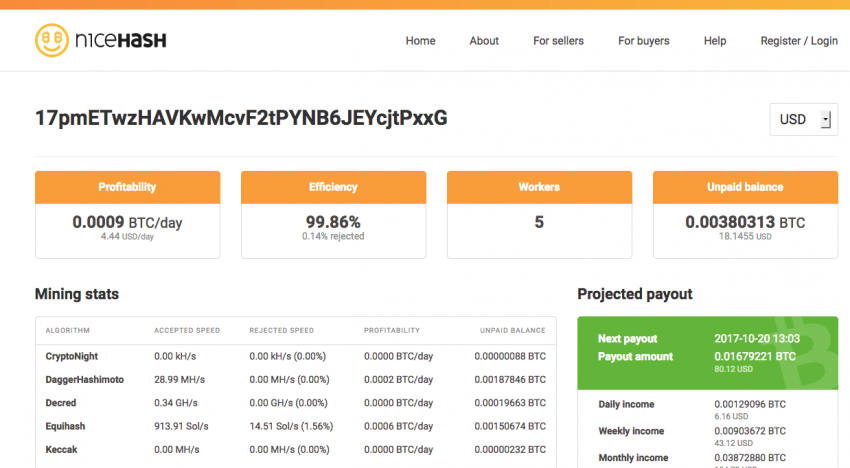Screen dimensions: 850x468
Task: Click the workers count 5
Action: click(x=539, y=222)
